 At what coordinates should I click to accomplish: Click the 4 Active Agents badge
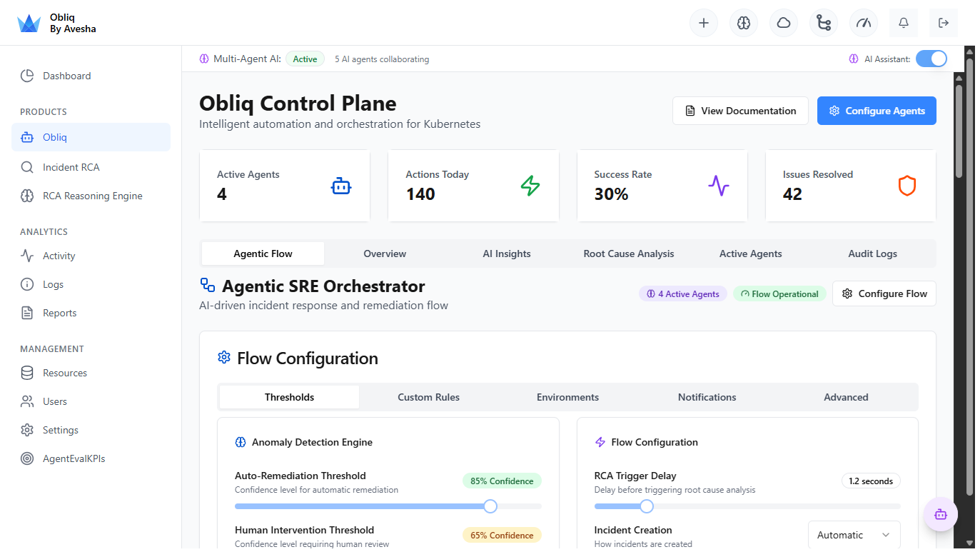tap(683, 293)
